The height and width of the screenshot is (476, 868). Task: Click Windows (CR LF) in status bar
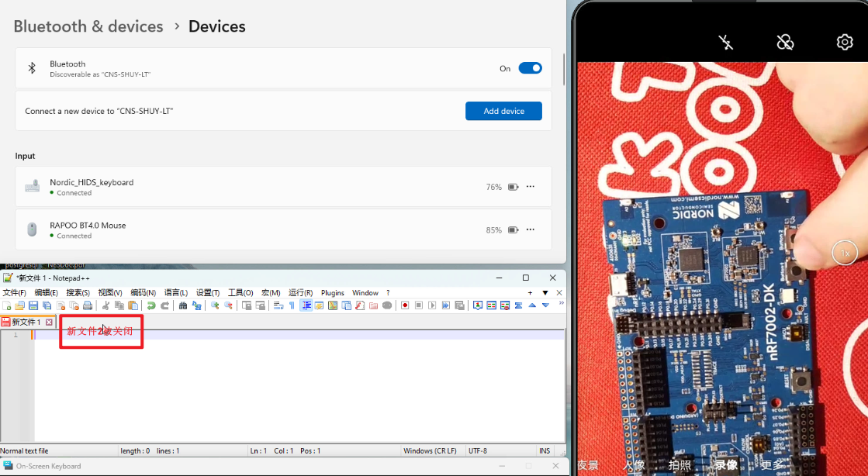[431, 451]
